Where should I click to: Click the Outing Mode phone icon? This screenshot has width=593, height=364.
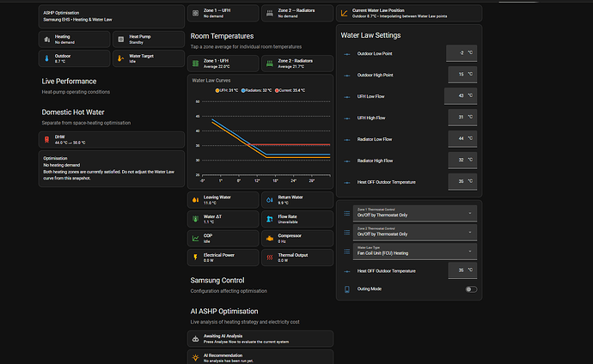click(347, 289)
